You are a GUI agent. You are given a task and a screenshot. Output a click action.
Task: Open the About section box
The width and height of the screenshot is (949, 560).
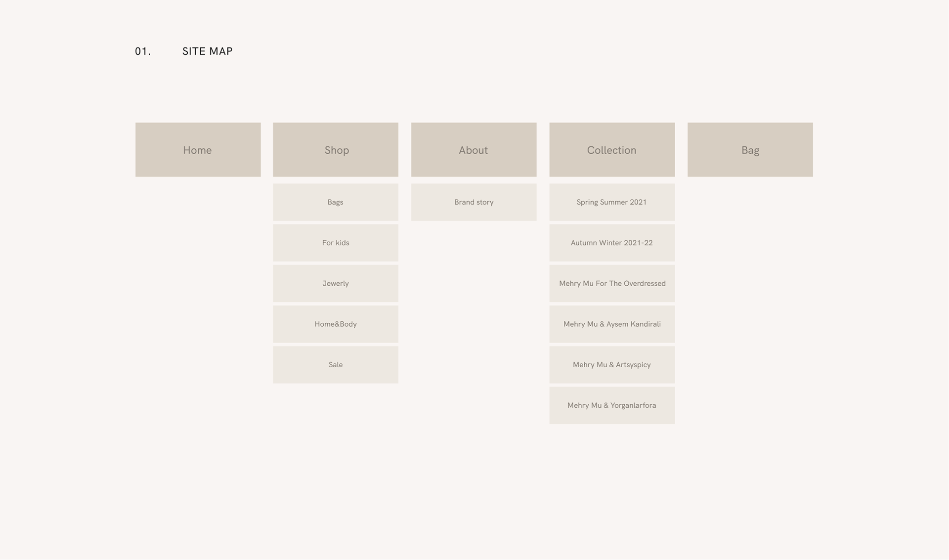(474, 150)
